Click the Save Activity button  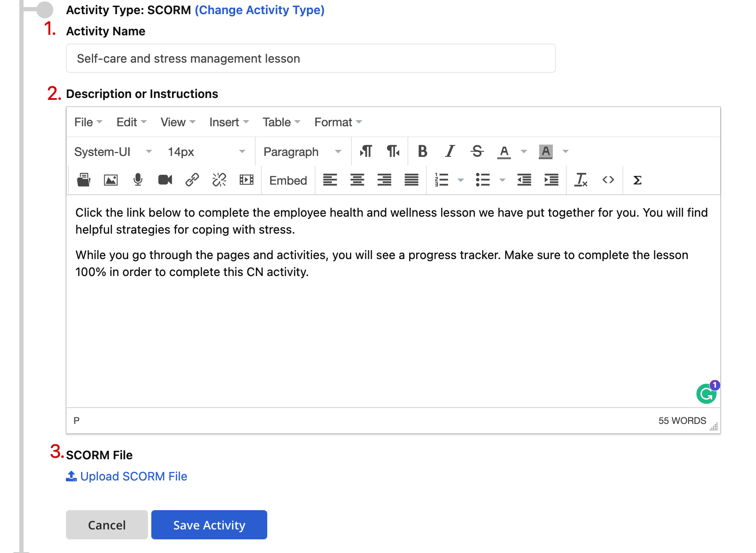pyautogui.click(x=209, y=525)
